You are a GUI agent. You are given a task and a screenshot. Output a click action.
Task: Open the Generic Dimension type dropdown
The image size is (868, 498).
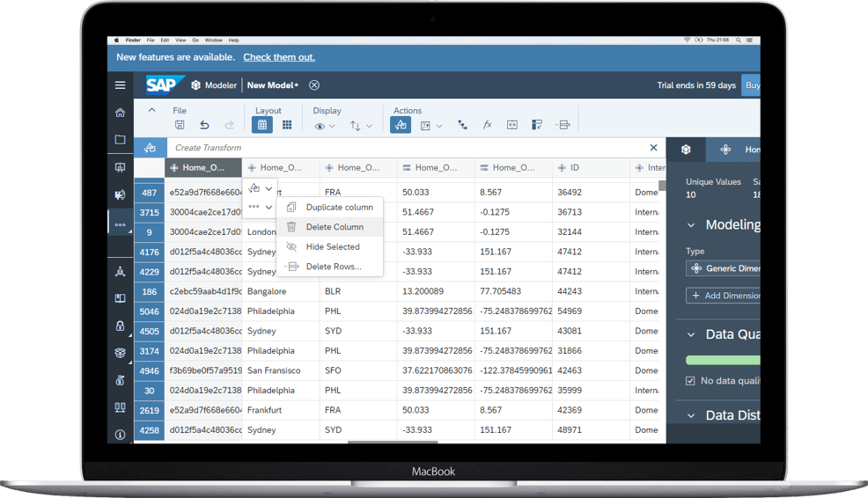724,268
